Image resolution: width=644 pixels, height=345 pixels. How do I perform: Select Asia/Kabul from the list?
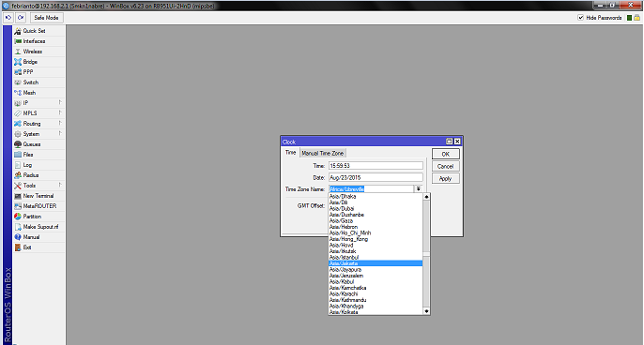click(x=376, y=282)
